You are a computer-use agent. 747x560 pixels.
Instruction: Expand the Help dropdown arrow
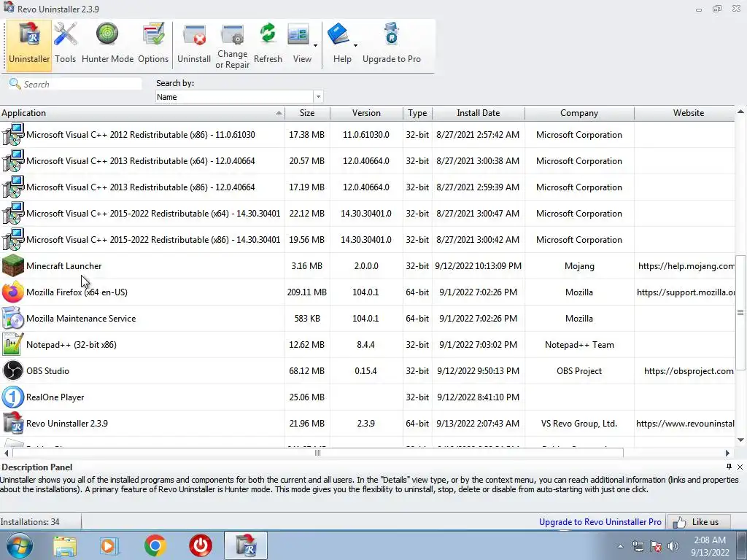(x=355, y=46)
